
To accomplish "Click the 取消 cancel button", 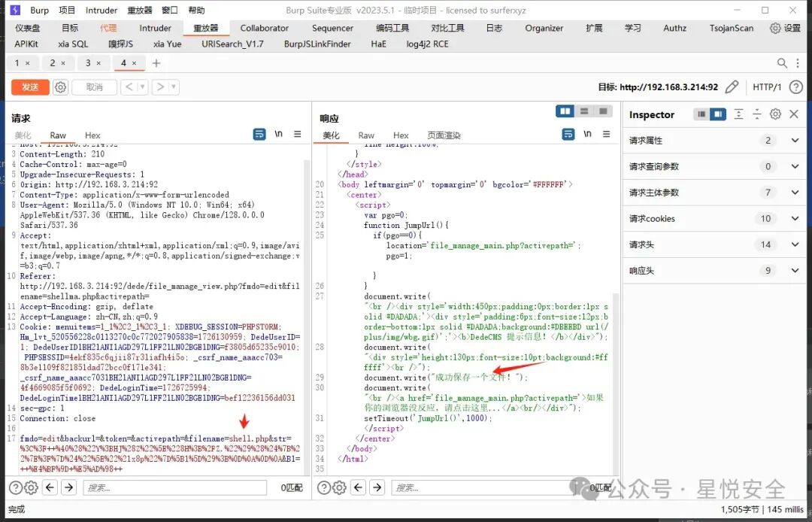I will 94,87.
